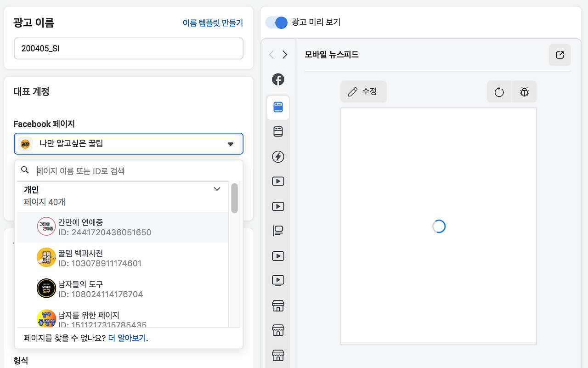This screenshot has width=588, height=368.
Task: Click the next placement arrow chevron
Action: pos(285,54)
